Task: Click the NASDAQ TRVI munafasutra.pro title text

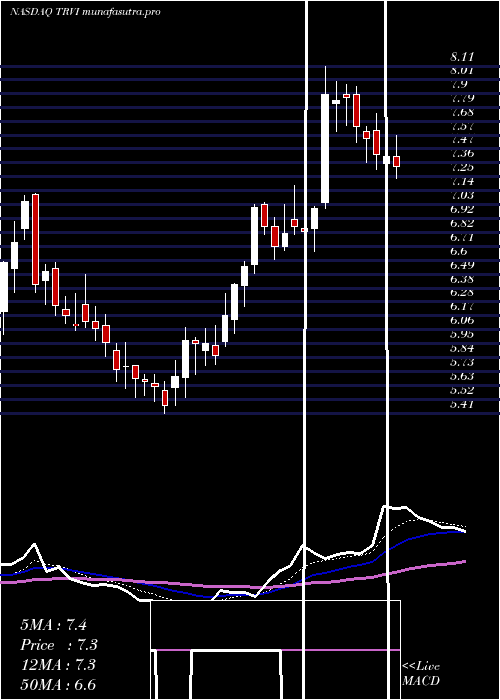Action: 85,12
